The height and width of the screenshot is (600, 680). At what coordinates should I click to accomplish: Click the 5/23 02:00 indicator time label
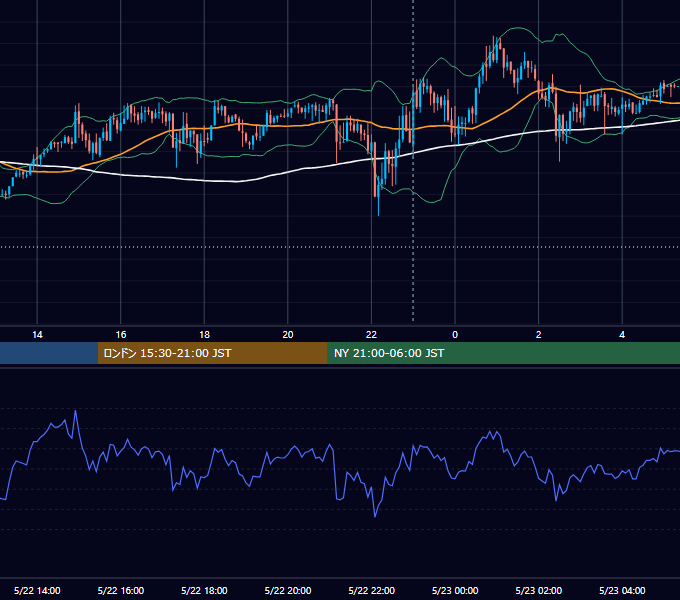pyautogui.click(x=539, y=590)
